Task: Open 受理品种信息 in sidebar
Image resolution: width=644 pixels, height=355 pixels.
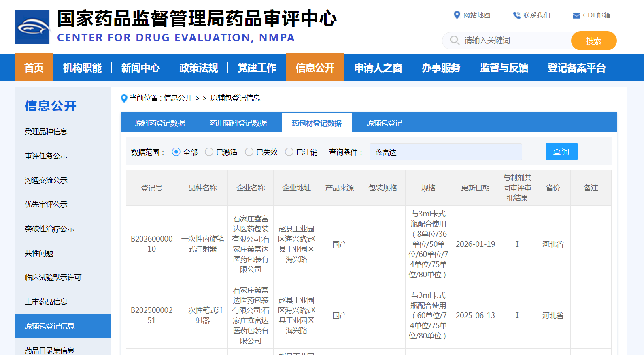Action: tap(63, 131)
